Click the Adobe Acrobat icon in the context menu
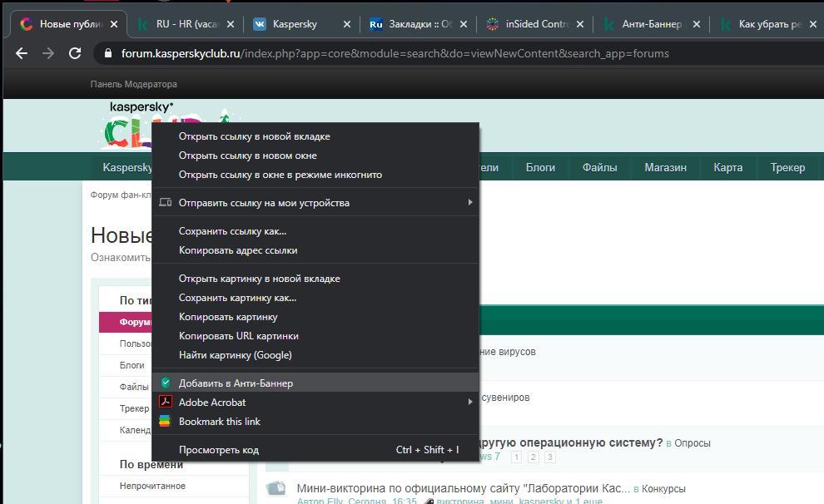 (166, 402)
